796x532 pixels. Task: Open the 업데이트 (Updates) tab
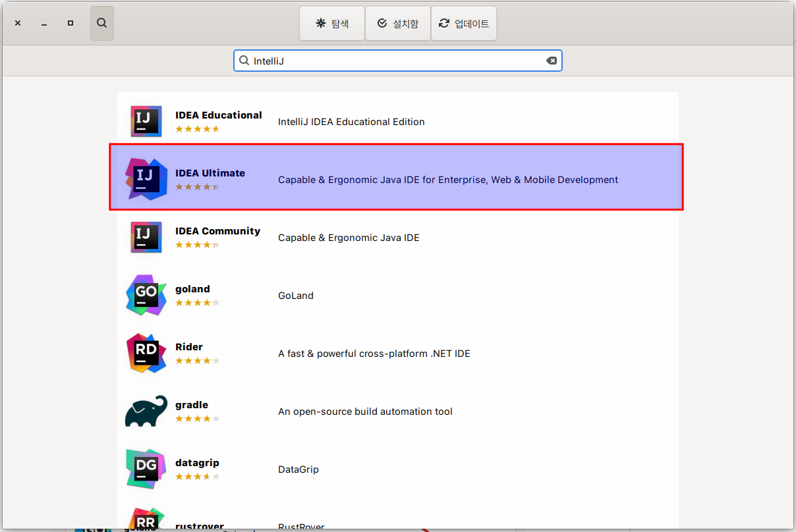[x=464, y=24]
